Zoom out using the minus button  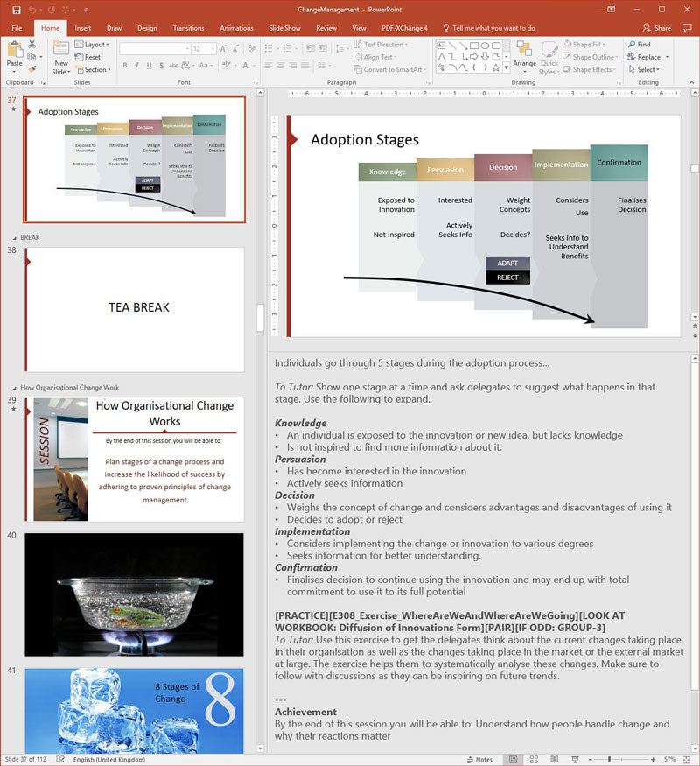590,759
